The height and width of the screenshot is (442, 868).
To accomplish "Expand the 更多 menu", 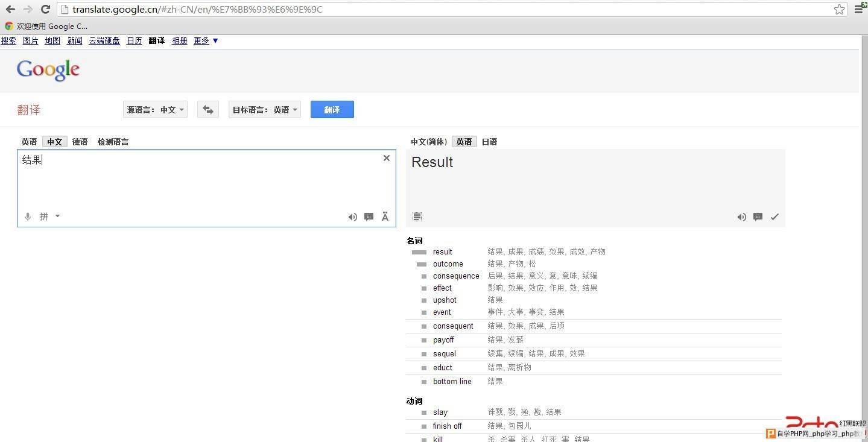I will (206, 41).
